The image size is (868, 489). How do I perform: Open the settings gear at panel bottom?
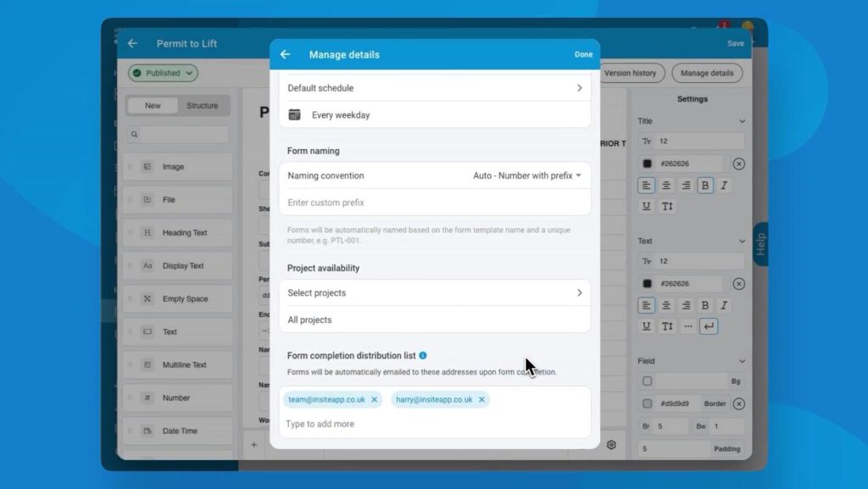click(x=612, y=444)
